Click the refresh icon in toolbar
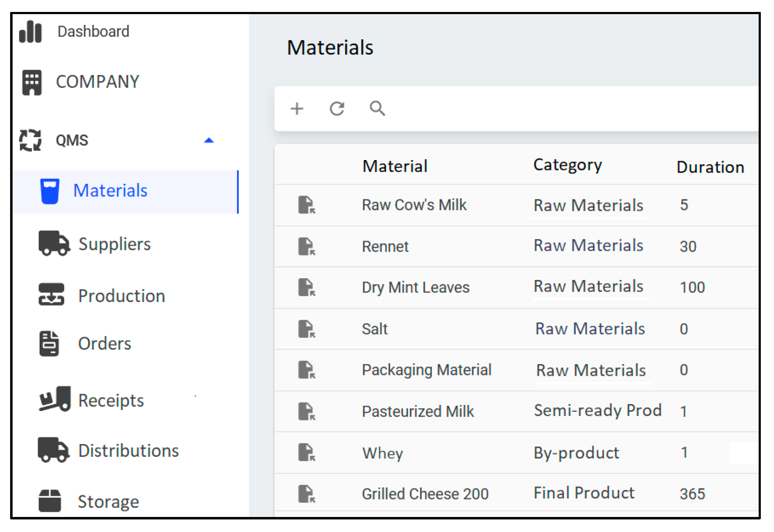 tap(337, 109)
